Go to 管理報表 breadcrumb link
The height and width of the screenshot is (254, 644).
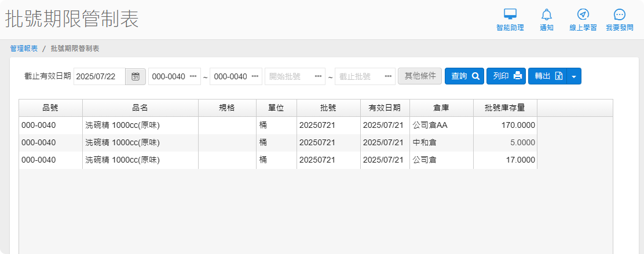[24, 49]
